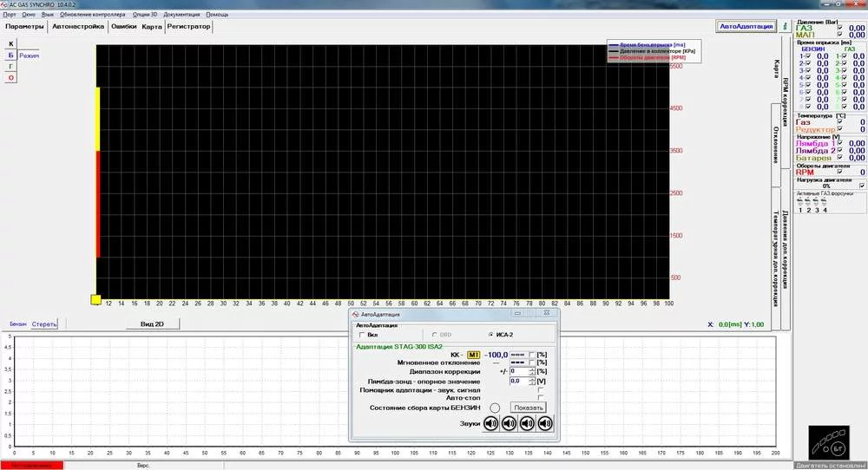868x470 pixels.
Task: Click the Показать button
Action: (x=528, y=408)
